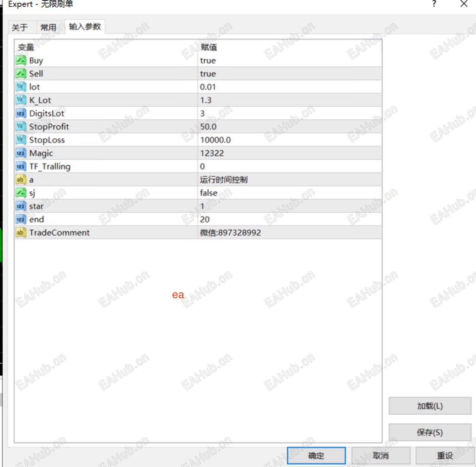Edit the lot value 0.01
Viewport: 476px width, 467px height.
(208, 87)
